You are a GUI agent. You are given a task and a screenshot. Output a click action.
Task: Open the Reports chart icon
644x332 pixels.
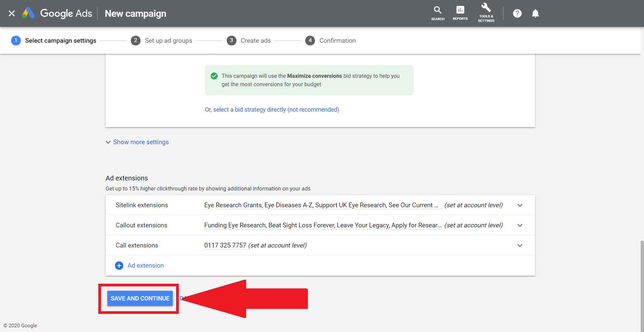pos(460,13)
